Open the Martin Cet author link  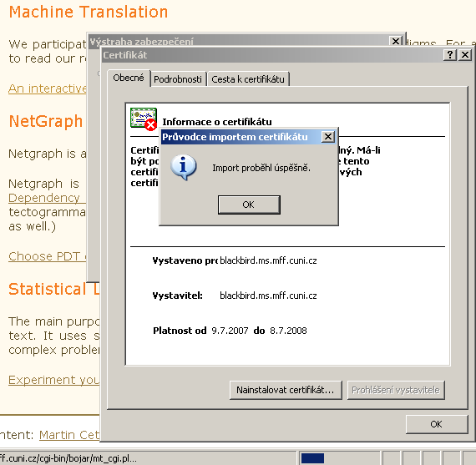click(x=69, y=435)
